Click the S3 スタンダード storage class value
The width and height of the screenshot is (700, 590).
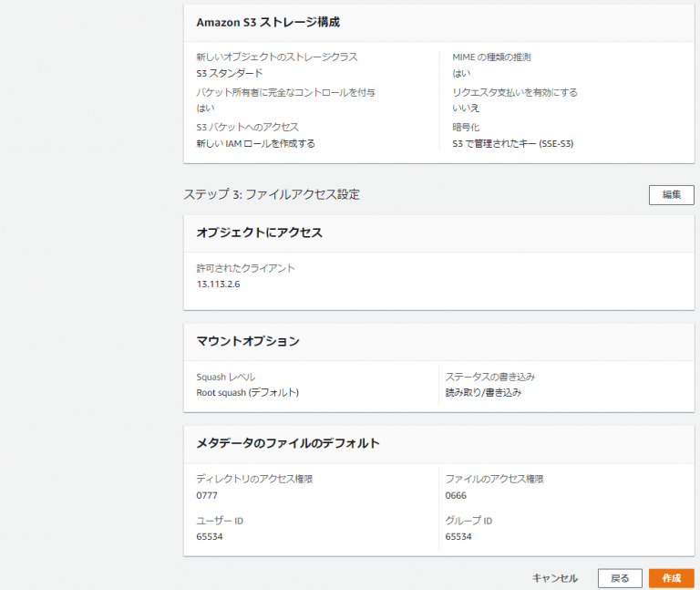tap(230, 73)
